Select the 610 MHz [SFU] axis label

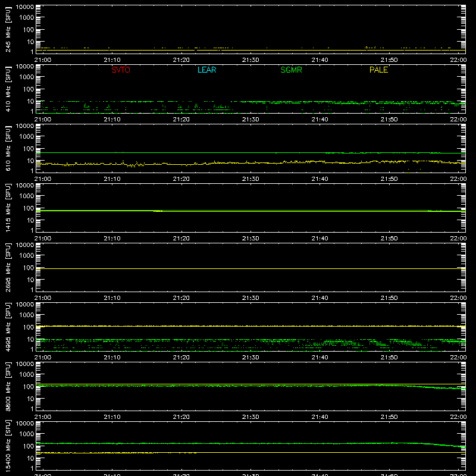[8, 148]
